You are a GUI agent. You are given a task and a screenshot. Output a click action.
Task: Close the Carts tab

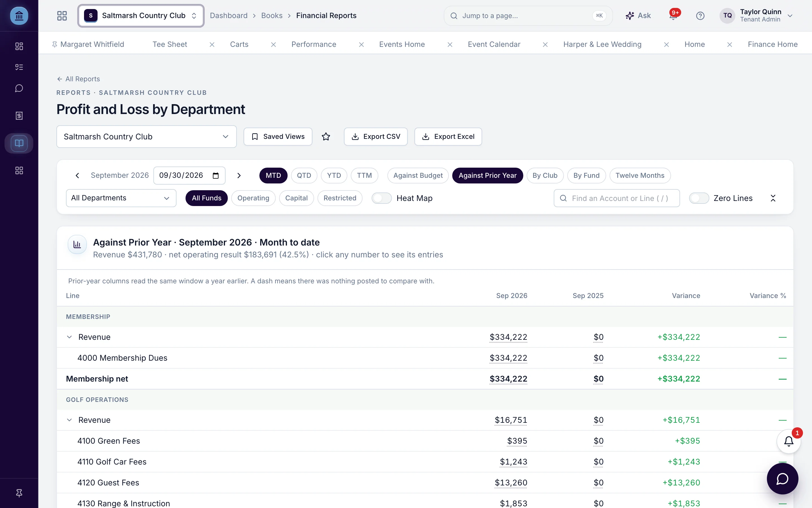(273, 45)
